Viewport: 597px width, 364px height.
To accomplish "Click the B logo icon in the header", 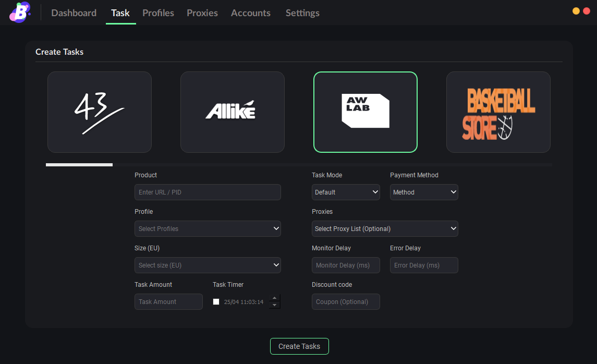I will pyautogui.click(x=20, y=12).
